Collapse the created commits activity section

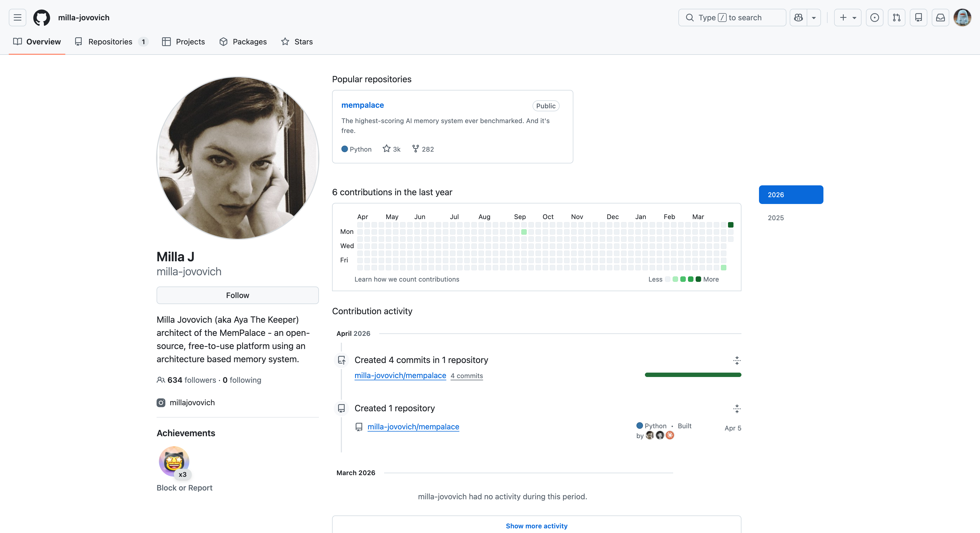click(737, 360)
